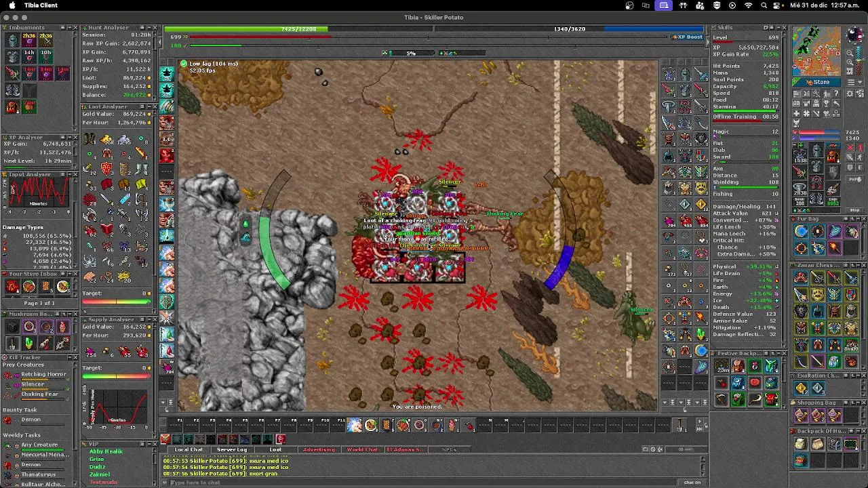Viewport: 868px width, 488px height.
Task: Select Choking Fear in Kill Tracker
Action: [39, 394]
